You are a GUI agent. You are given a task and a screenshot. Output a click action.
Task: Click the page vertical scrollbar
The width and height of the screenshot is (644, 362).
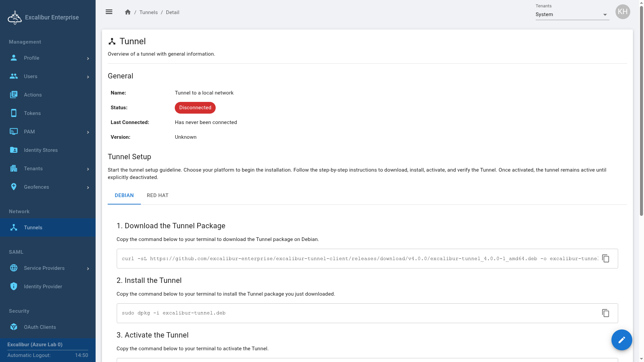[641, 111]
